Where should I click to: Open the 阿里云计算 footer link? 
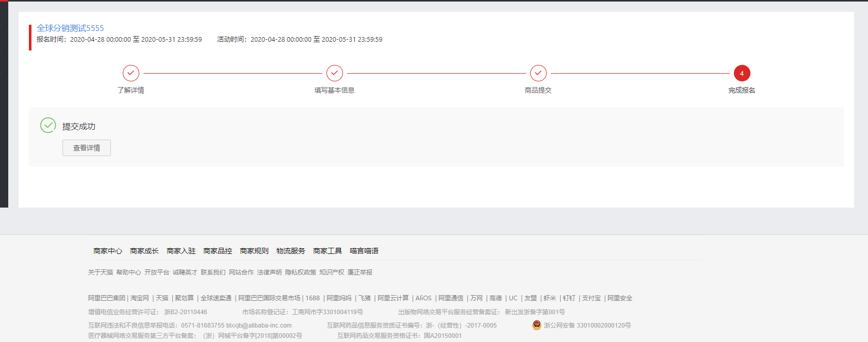(393, 298)
